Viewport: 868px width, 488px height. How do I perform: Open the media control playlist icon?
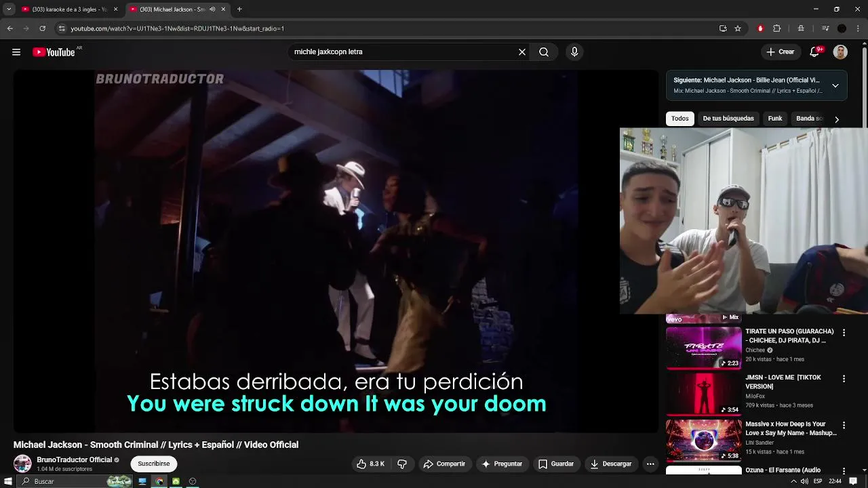(825, 28)
